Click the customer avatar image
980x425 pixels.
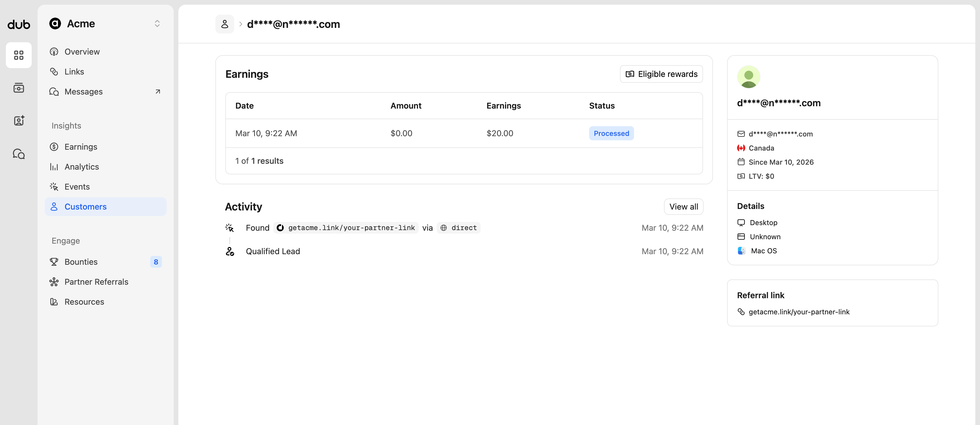pyautogui.click(x=748, y=77)
